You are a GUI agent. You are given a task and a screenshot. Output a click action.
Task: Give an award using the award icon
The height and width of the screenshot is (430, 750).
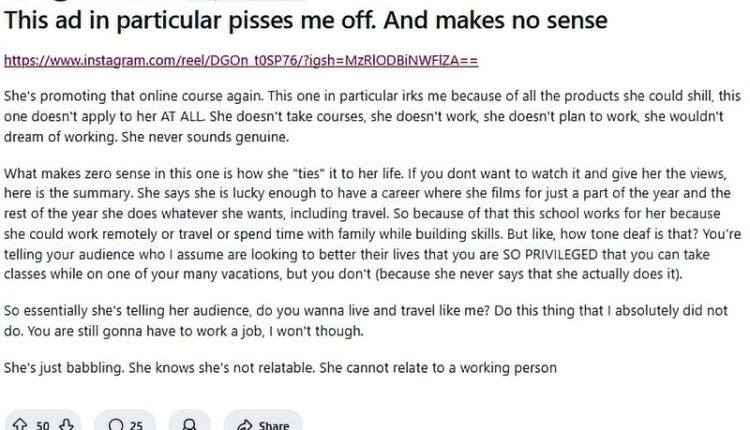[x=190, y=425]
